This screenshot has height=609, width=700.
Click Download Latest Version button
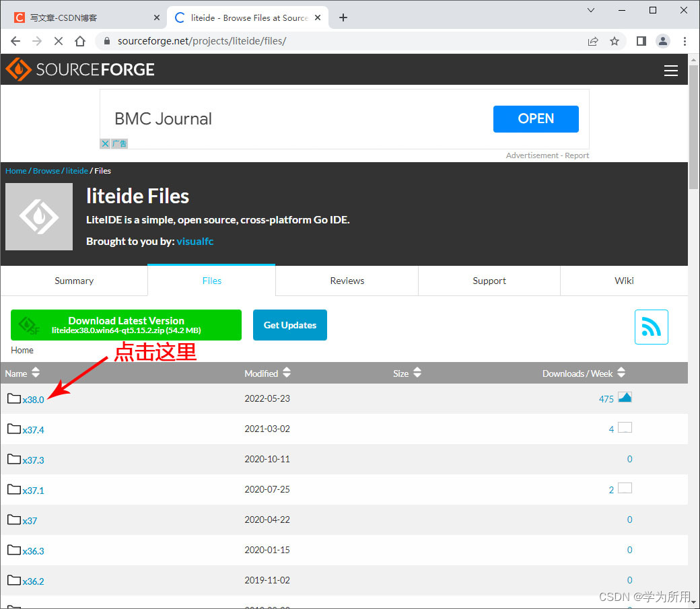pyautogui.click(x=126, y=325)
